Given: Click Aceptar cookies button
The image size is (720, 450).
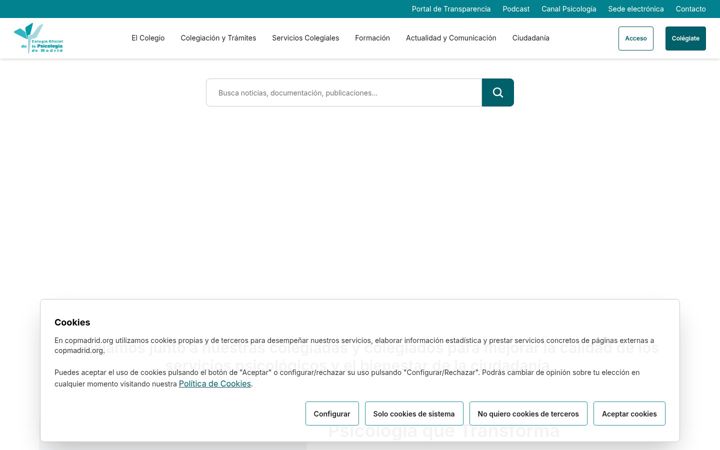Looking at the screenshot, I should pyautogui.click(x=629, y=413).
